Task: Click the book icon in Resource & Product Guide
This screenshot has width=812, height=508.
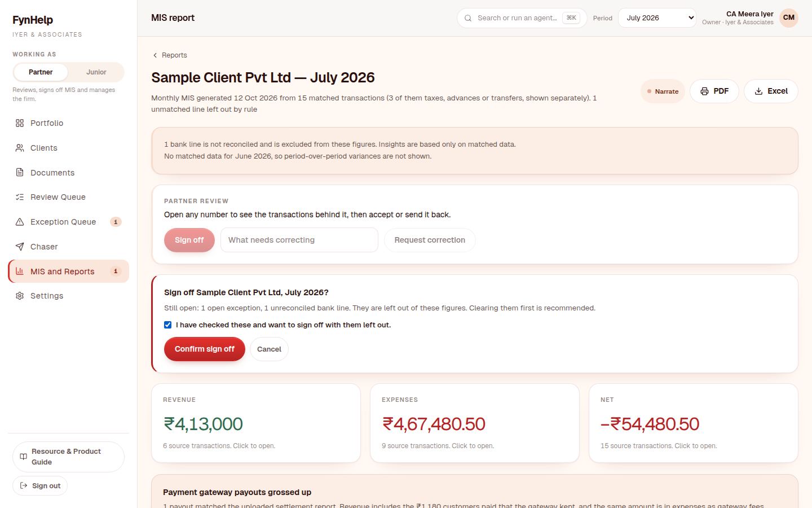Action: pyautogui.click(x=23, y=457)
